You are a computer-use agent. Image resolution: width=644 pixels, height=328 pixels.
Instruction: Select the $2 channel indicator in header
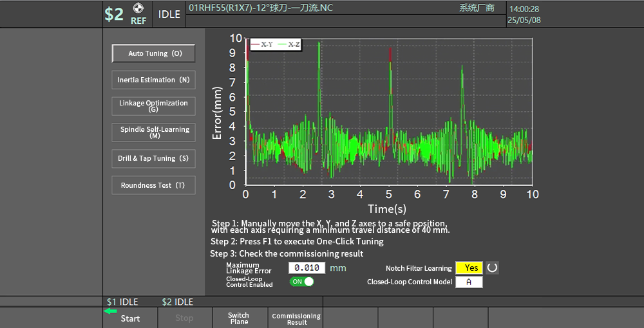point(114,14)
